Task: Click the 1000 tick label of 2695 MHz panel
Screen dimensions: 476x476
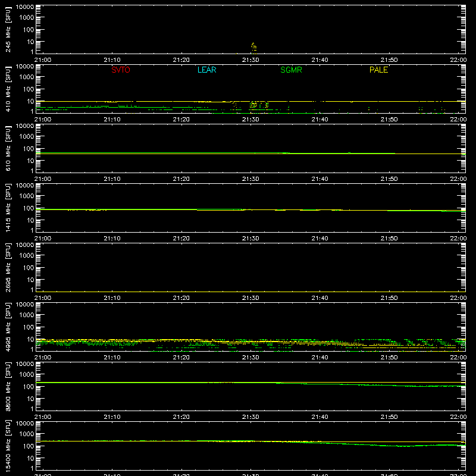Action: pyautogui.click(x=27, y=256)
